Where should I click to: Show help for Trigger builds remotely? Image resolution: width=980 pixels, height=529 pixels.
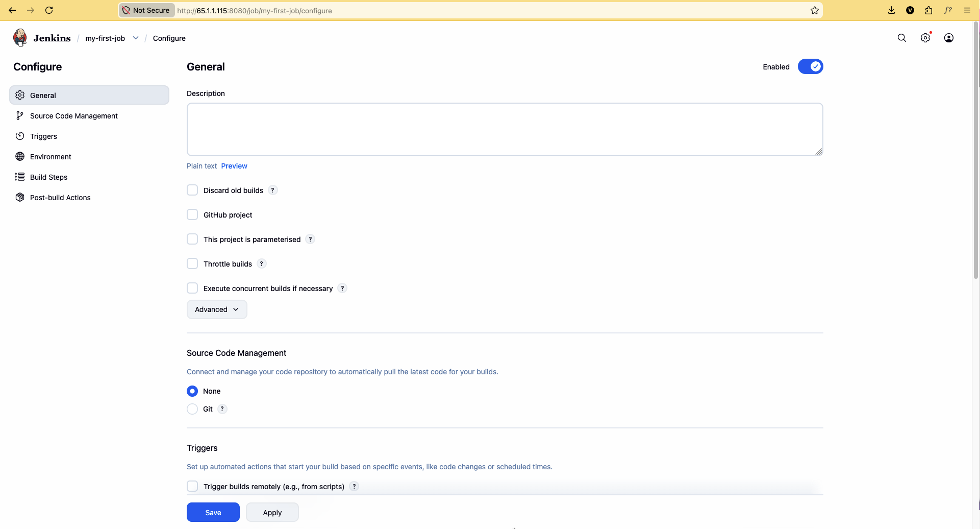point(354,486)
